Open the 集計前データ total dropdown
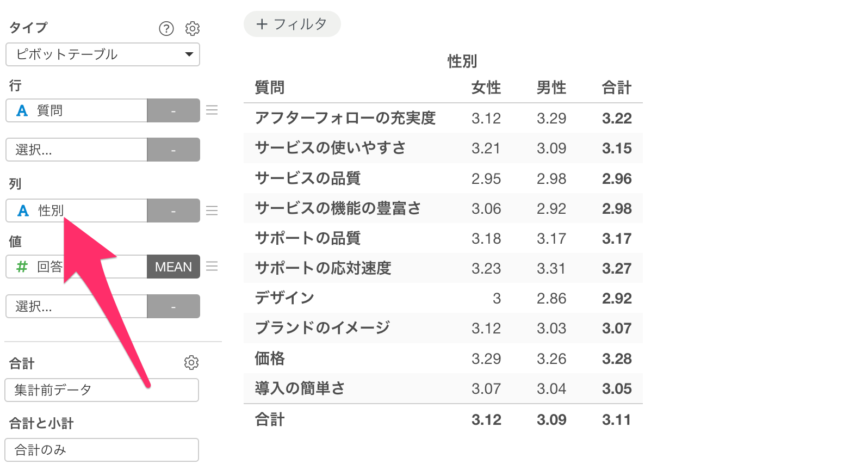868x470 pixels. (x=102, y=390)
